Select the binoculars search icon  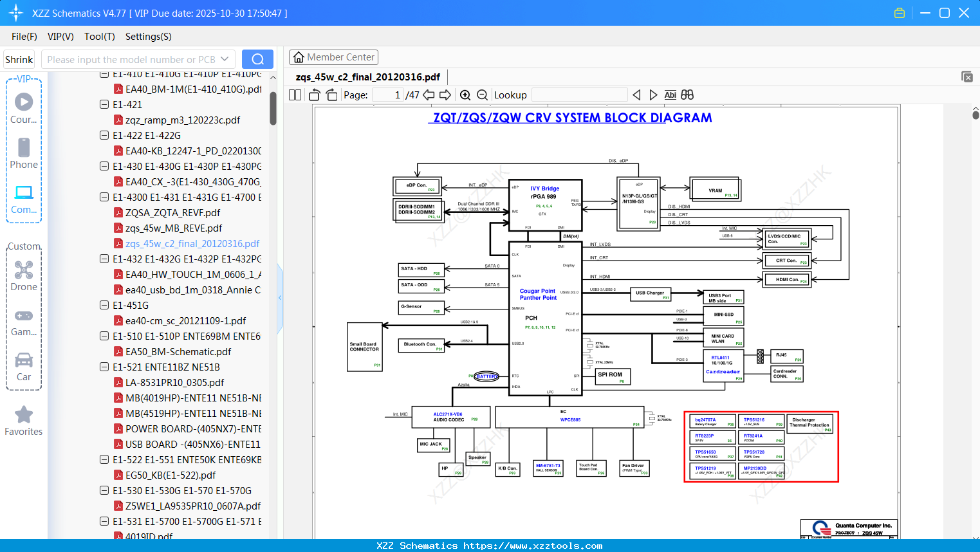(x=687, y=95)
